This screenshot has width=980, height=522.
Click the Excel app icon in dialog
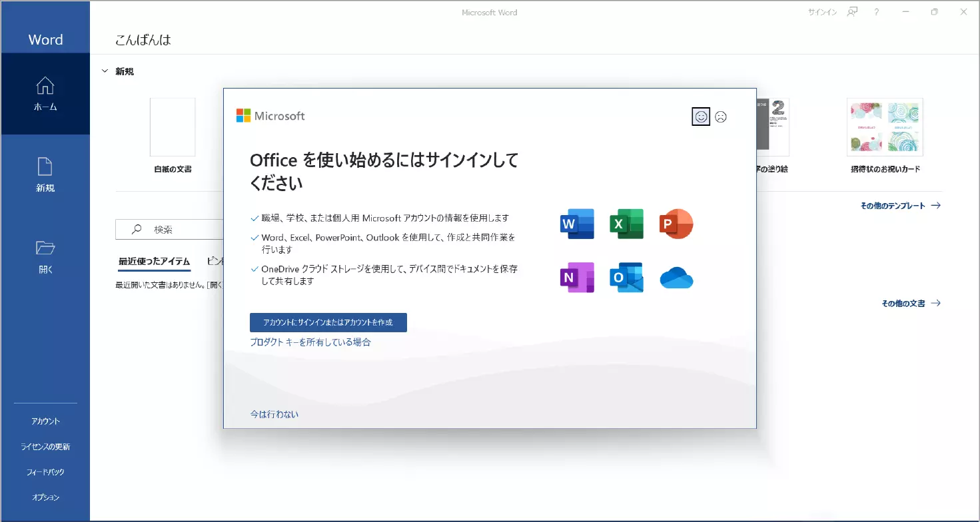(x=626, y=224)
